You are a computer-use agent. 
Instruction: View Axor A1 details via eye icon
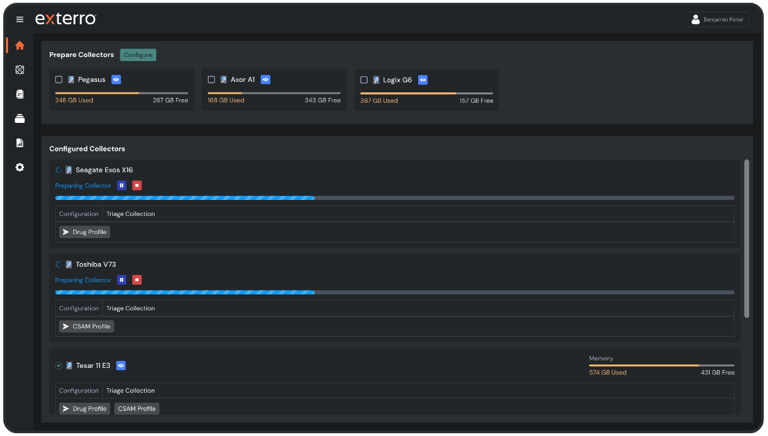pyautogui.click(x=265, y=79)
